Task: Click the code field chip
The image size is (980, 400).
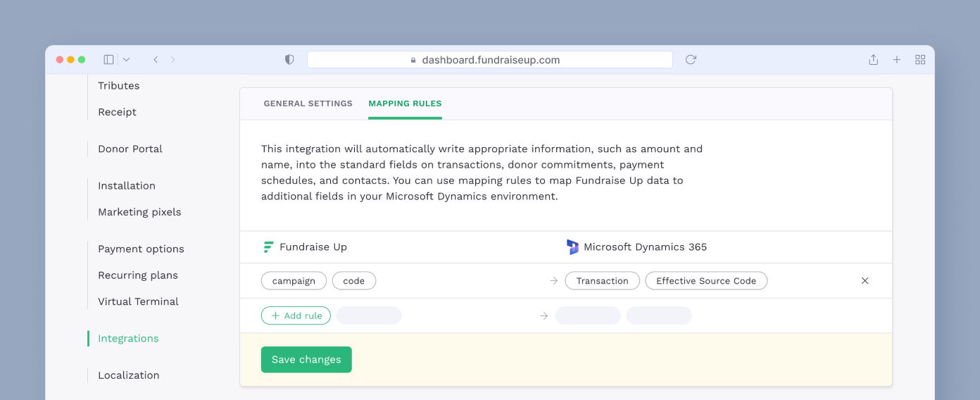Action: (354, 281)
